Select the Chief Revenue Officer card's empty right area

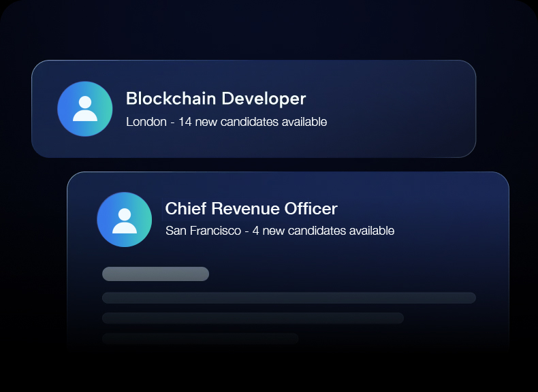(x=449, y=218)
